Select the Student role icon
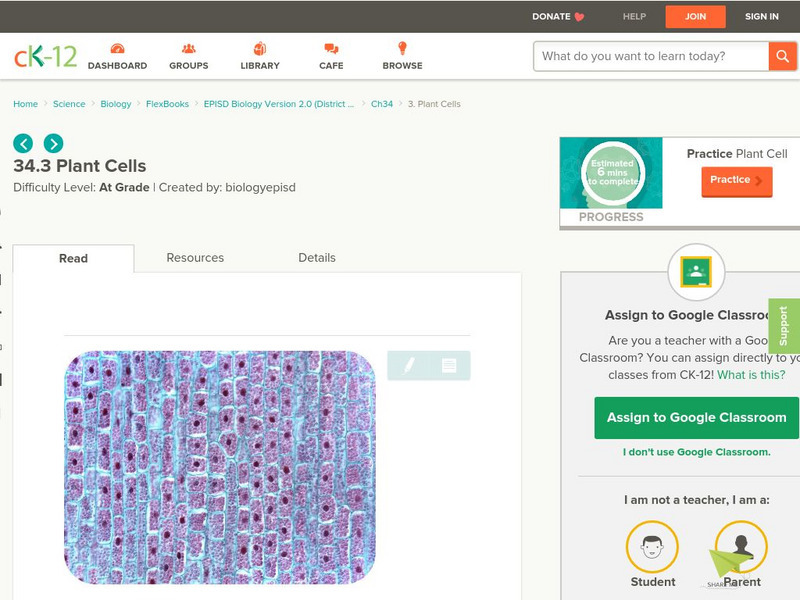The height and width of the screenshot is (600, 800). [652, 548]
